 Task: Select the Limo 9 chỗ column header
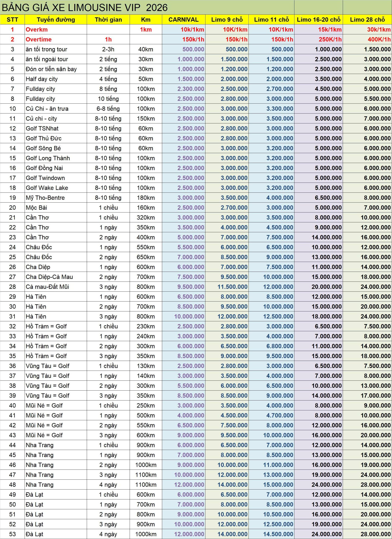tap(227, 20)
